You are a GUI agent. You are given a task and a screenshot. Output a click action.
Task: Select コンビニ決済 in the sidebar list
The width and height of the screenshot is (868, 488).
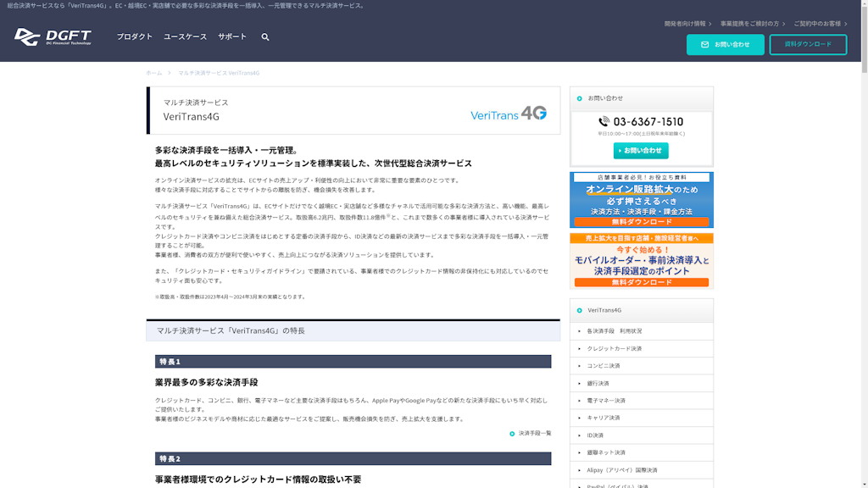[604, 366]
